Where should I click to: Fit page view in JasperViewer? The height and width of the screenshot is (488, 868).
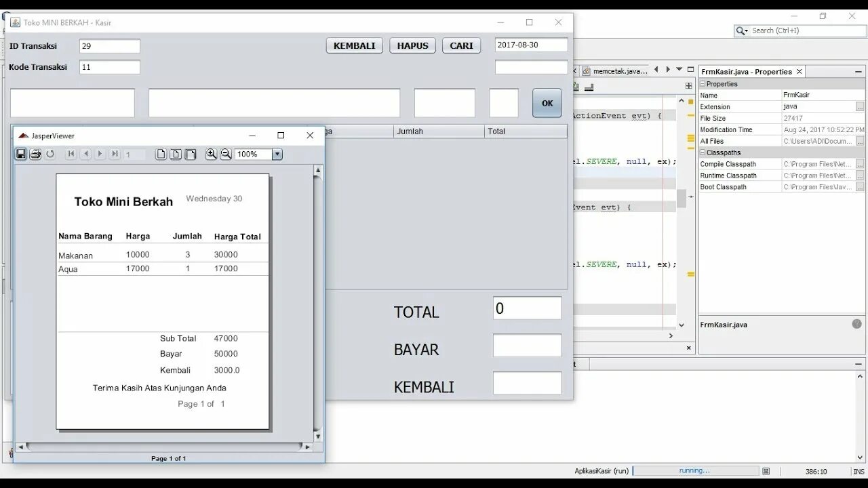click(x=176, y=154)
